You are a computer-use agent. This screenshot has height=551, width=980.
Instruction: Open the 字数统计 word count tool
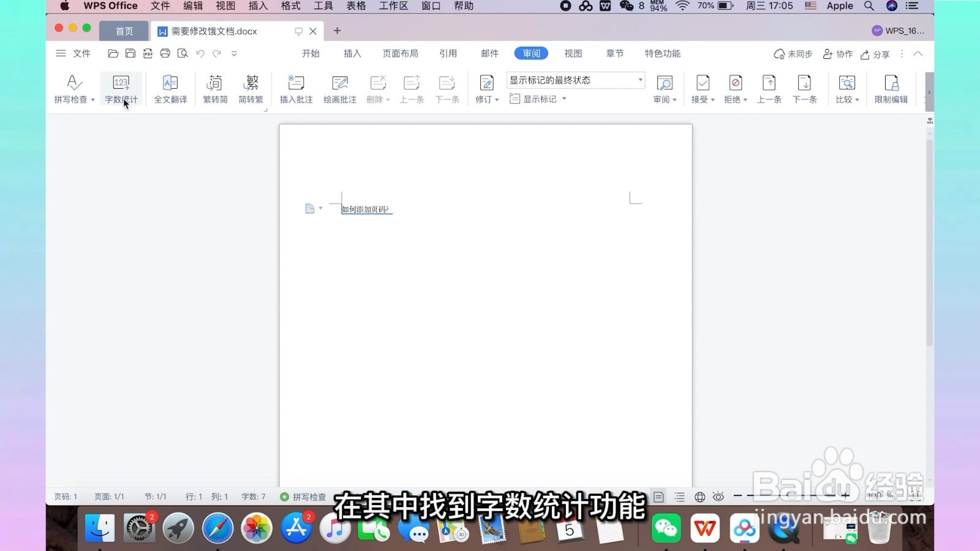(121, 88)
